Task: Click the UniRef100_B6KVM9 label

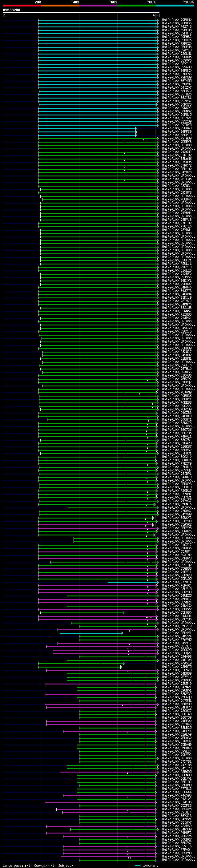Action: pyautogui.click(x=177, y=704)
